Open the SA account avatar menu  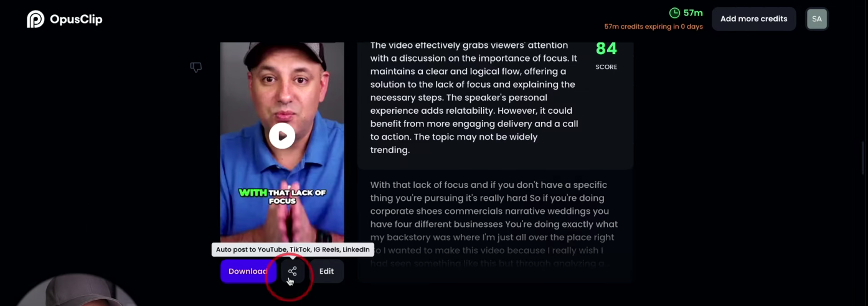click(x=816, y=19)
